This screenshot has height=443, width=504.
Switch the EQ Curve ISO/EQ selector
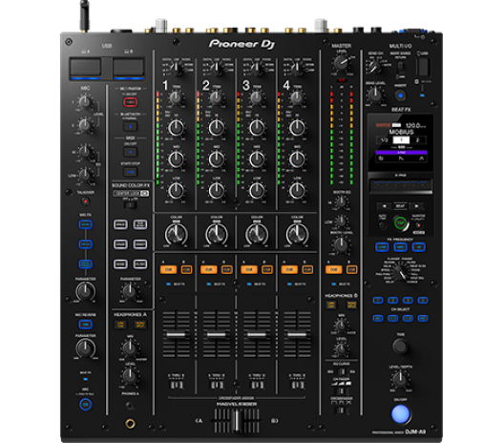(x=342, y=371)
